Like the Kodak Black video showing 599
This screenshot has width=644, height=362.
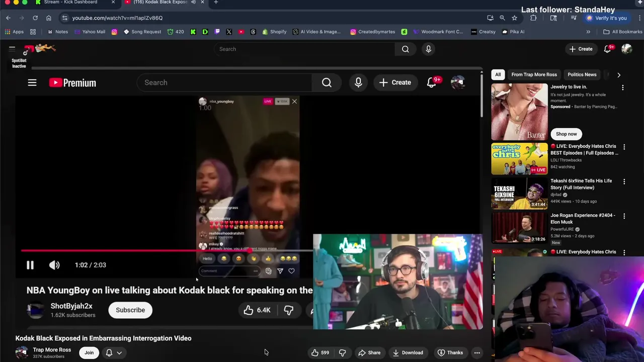tap(320, 352)
